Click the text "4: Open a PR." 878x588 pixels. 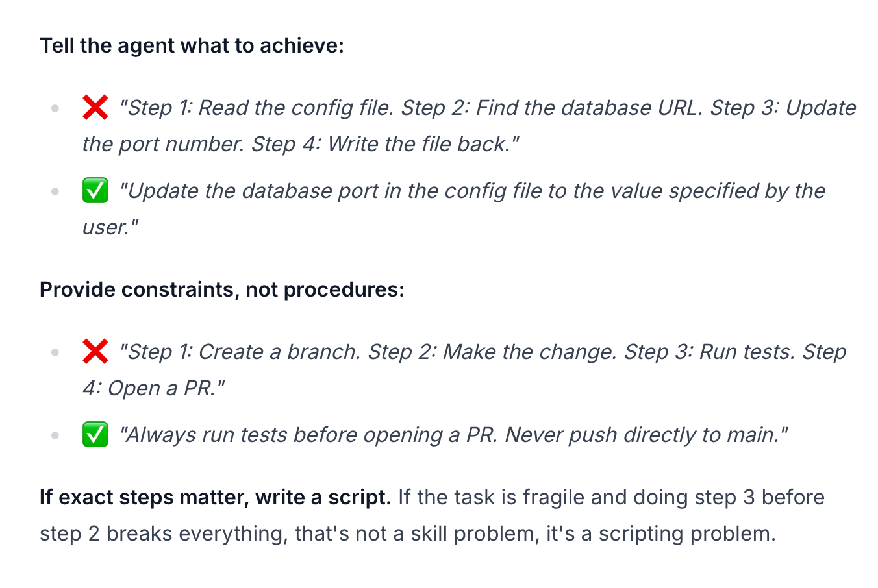(153, 388)
